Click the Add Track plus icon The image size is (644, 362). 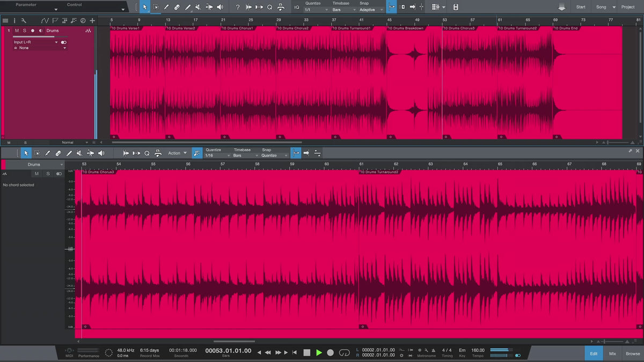92,20
